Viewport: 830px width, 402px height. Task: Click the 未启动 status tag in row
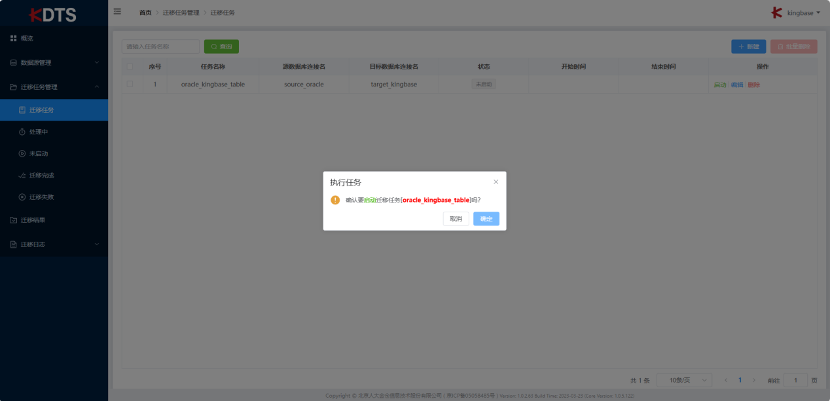pos(484,84)
